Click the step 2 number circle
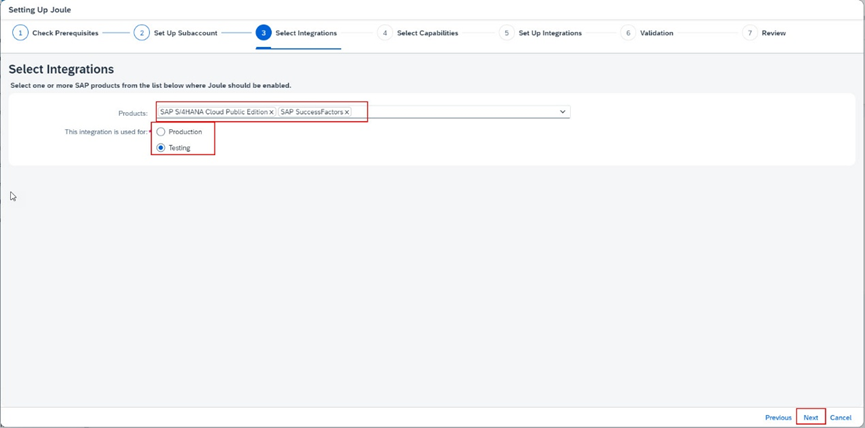865x428 pixels. coord(142,33)
